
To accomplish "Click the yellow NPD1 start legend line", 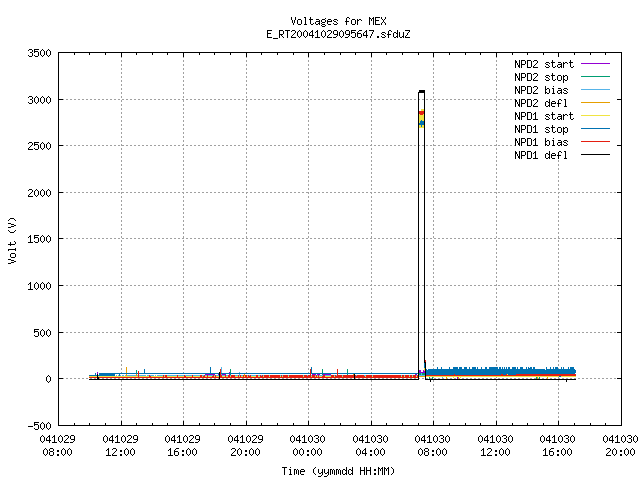I will point(596,116).
